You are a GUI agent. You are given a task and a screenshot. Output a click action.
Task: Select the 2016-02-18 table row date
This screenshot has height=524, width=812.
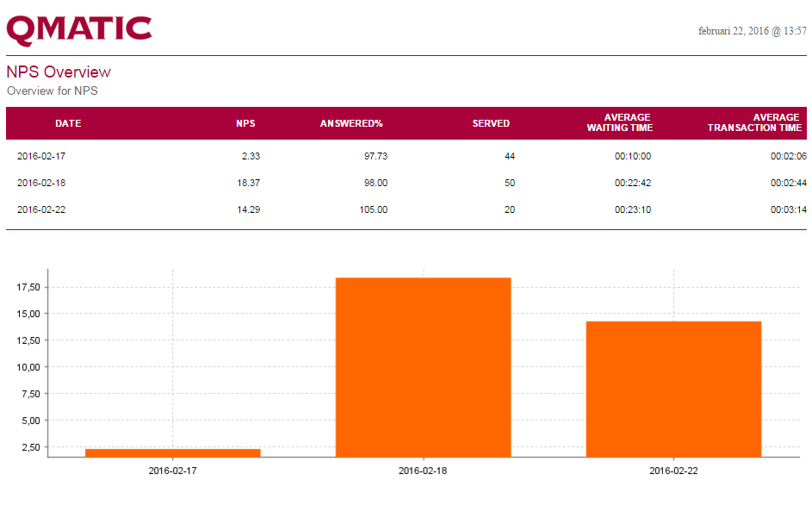pos(41,183)
